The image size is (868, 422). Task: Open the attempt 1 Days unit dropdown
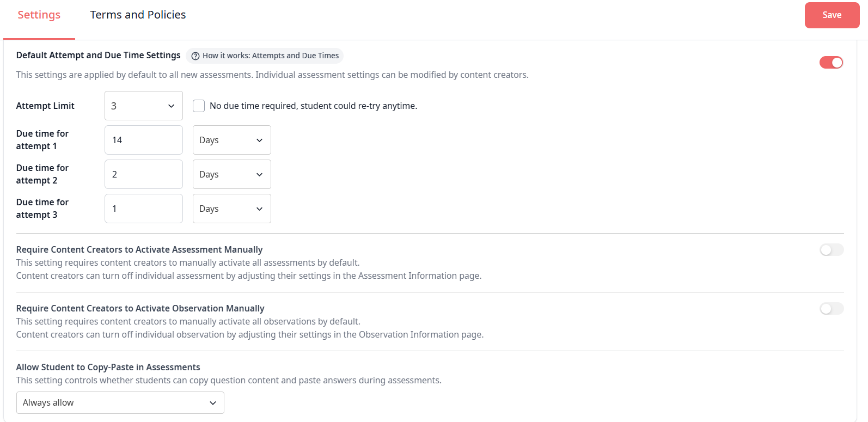point(231,140)
